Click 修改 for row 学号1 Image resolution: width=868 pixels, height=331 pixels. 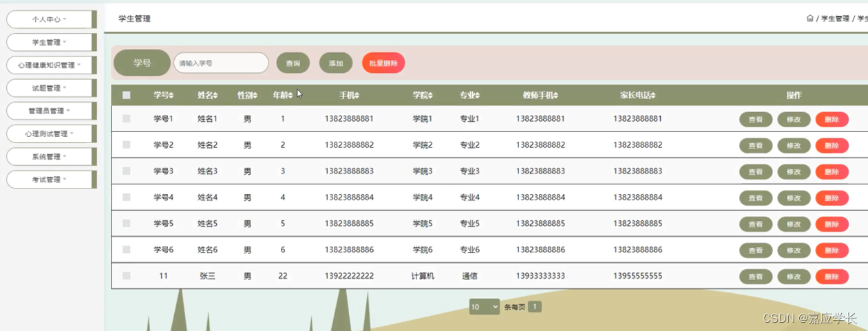794,120
